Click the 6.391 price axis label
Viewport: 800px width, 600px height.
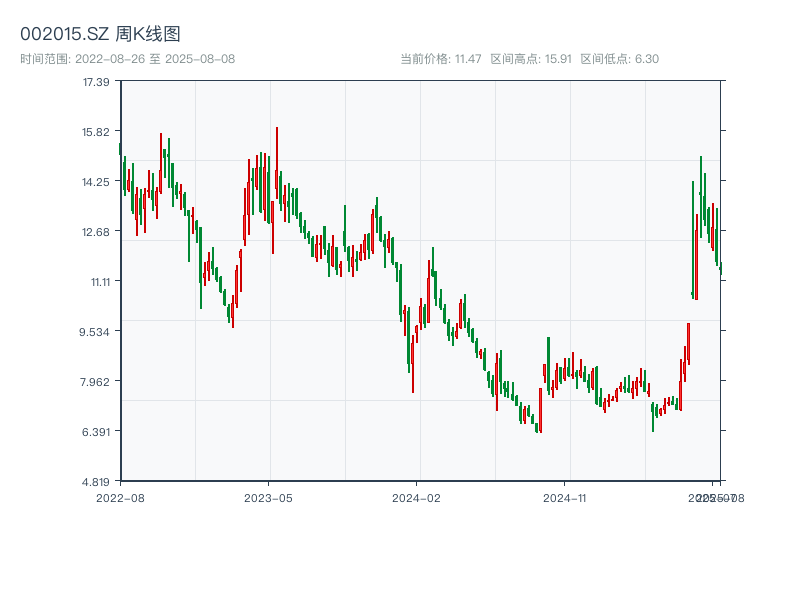point(96,431)
